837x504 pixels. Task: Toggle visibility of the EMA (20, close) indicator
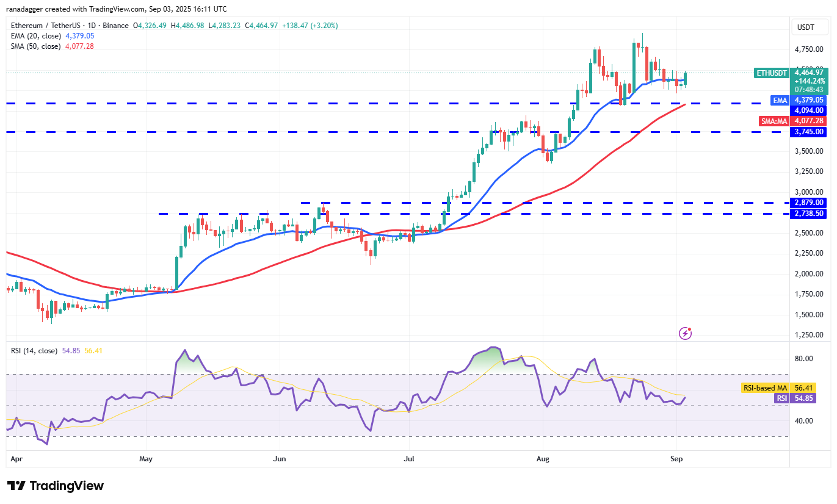(35, 36)
